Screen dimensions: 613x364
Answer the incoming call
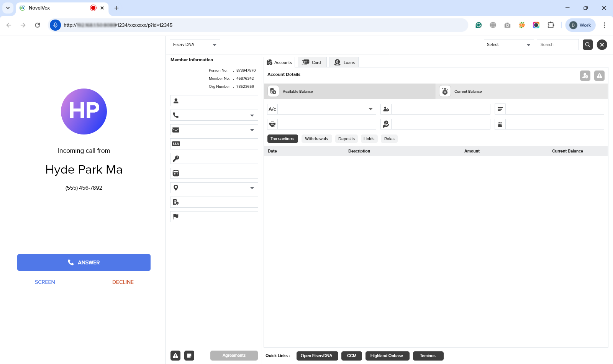pyautogui.click(x=84, y=262)
